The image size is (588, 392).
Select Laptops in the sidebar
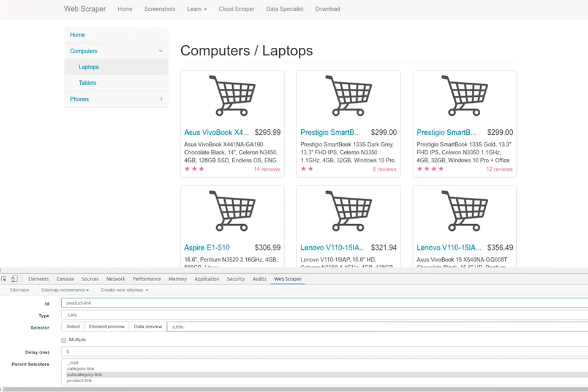pos(88,67)
